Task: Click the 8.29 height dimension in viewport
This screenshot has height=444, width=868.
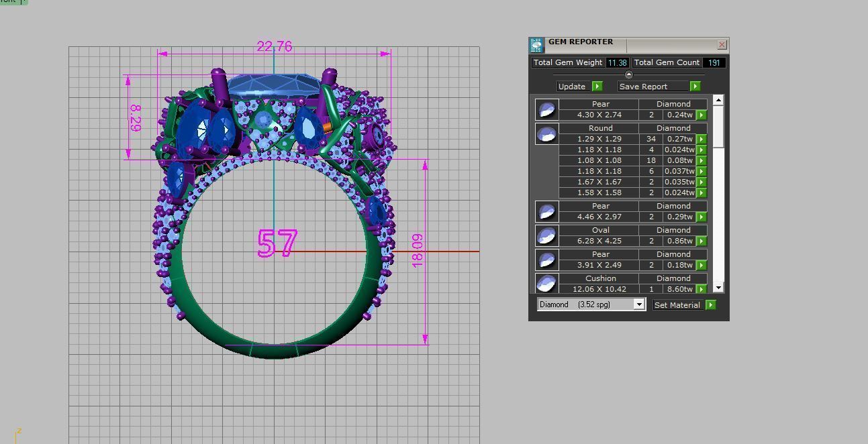Action: (135, 117)
